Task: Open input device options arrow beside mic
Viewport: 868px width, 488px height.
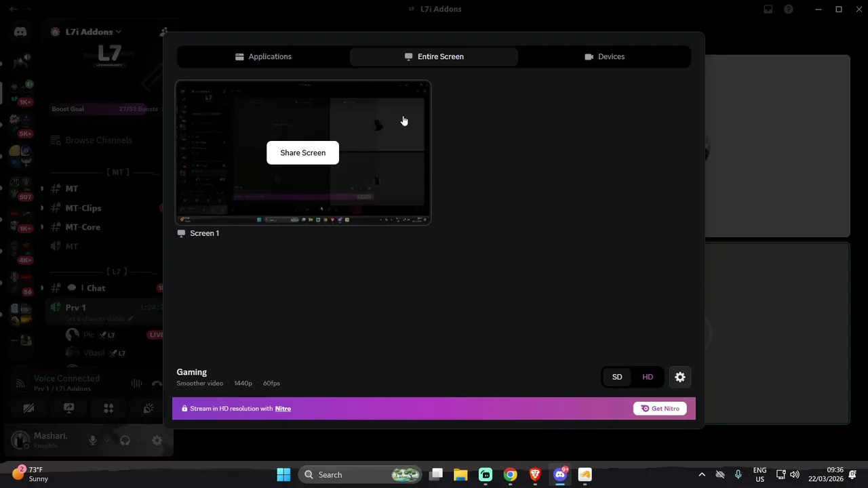Action: click(106, 441)
